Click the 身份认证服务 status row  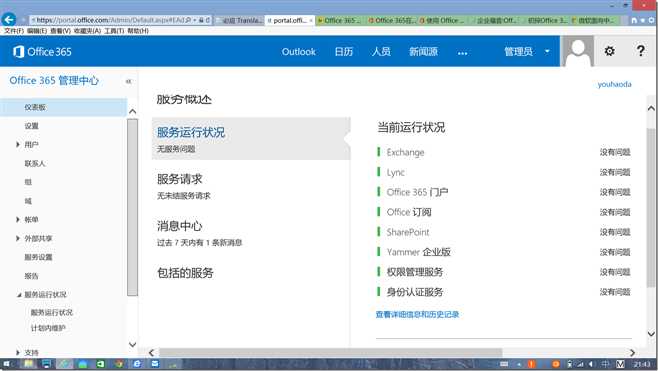tap(504, 292)
